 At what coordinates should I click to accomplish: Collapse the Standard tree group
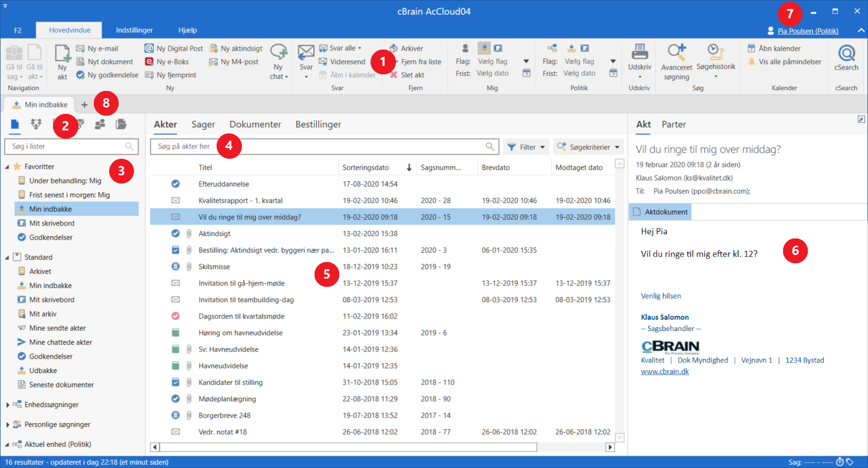pyautogui.click(x=7, y=257)
